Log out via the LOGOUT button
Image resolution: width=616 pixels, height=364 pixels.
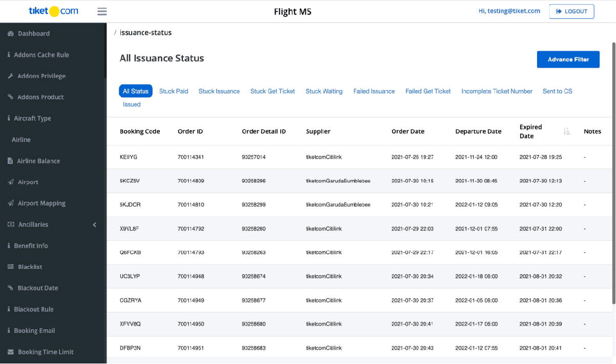571,11
